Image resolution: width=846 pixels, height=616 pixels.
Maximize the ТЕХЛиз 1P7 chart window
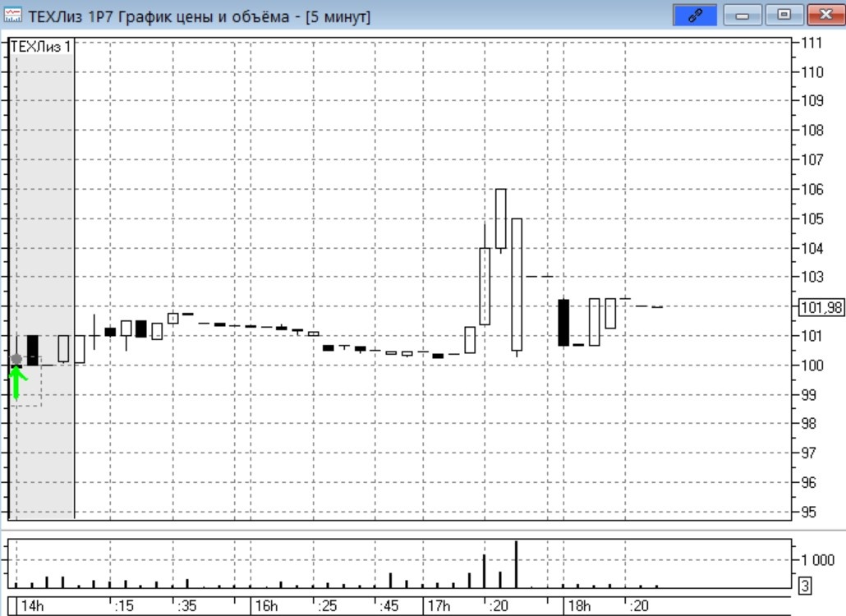(784, 15)
